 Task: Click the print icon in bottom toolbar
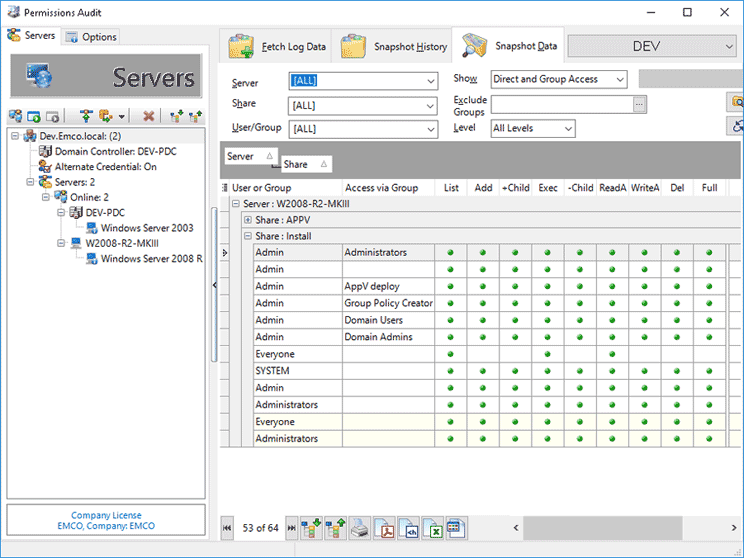click(359, 527)
